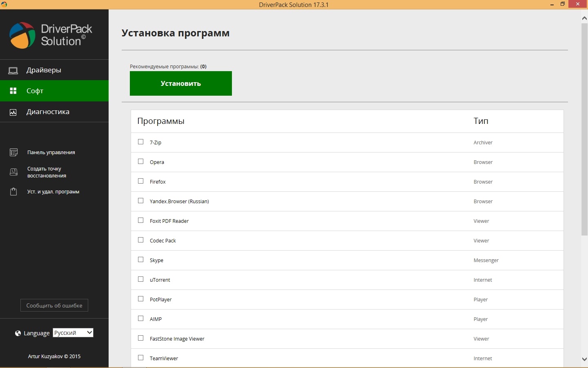
Task: Click the PotPlayer program name
Action: click(x=161, y=300)
